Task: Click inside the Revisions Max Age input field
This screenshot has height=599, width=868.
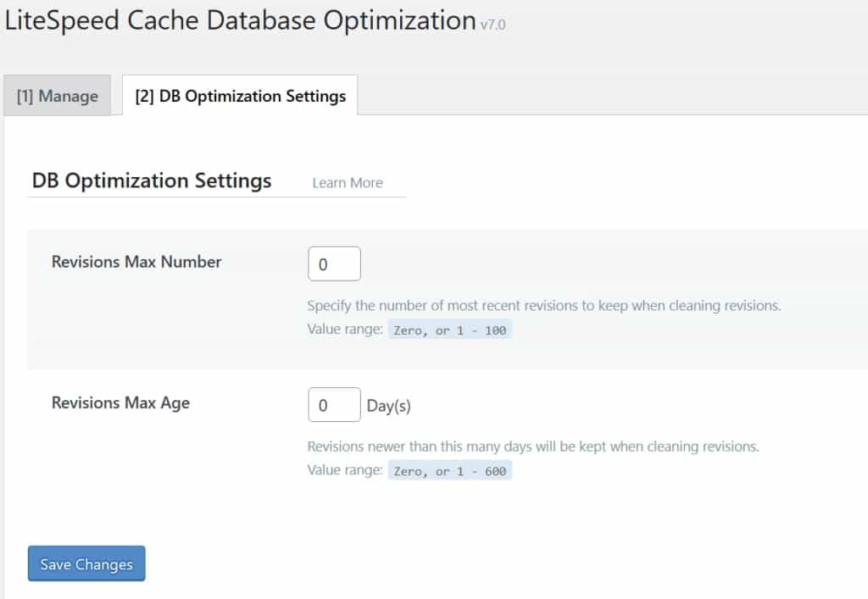Action: point(334,404)
